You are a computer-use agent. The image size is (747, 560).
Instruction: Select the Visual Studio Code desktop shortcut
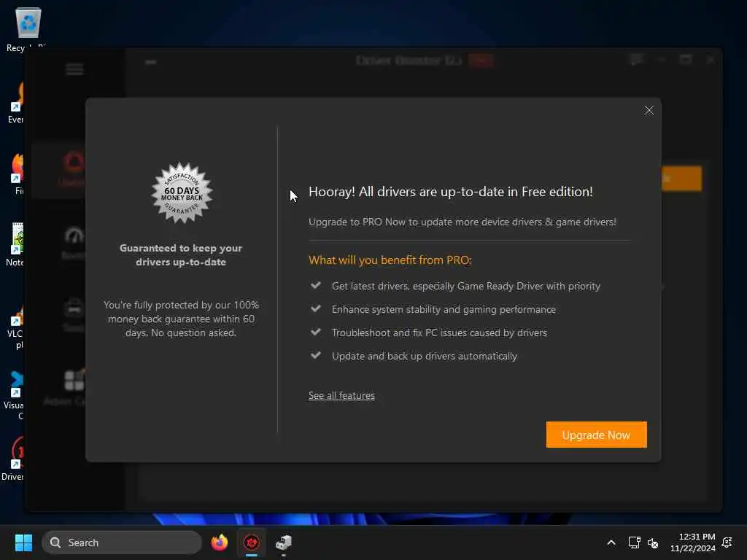[13, 396]
